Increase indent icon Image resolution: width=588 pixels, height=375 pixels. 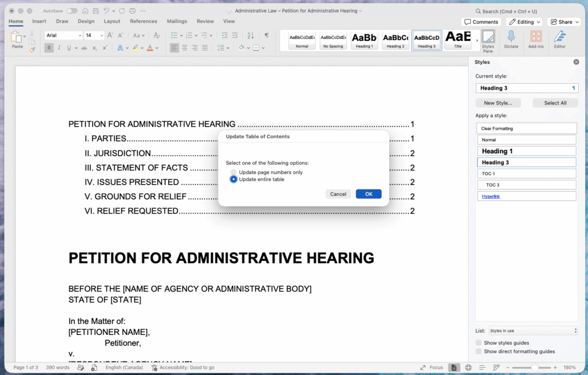pos(235,35)
